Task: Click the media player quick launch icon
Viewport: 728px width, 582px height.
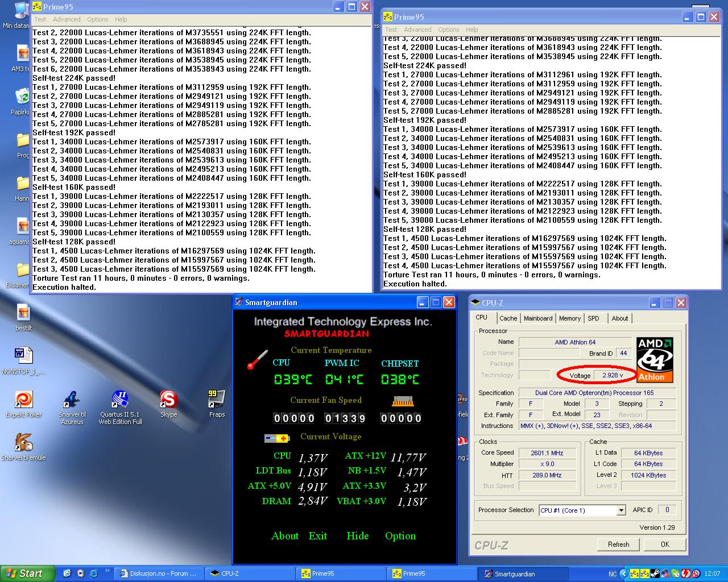Action: 80,573
